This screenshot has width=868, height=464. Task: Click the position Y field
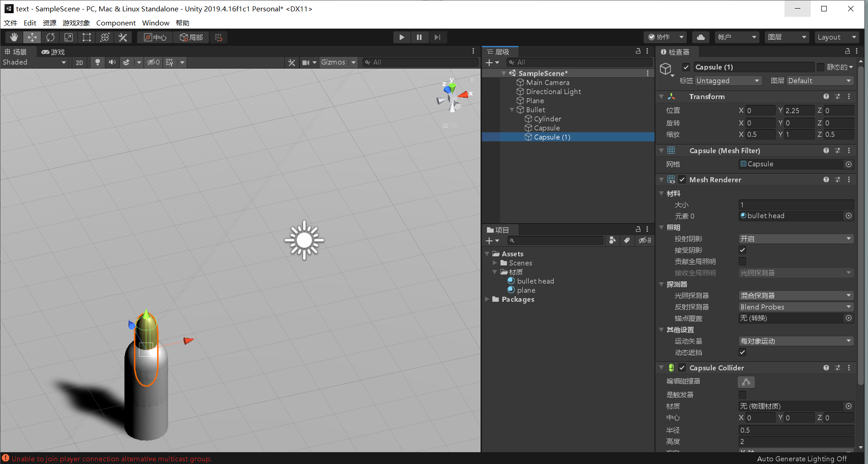(799, 110)
